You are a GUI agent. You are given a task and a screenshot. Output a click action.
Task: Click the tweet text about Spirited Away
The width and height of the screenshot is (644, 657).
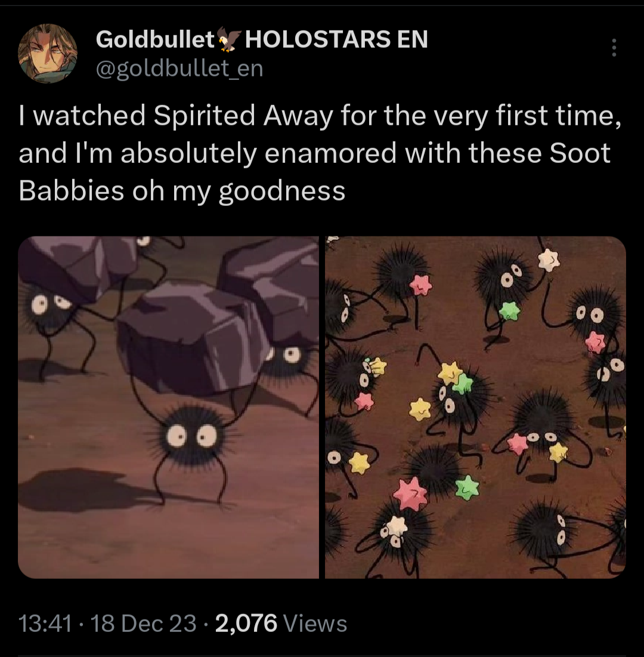[x=320, y=153]
